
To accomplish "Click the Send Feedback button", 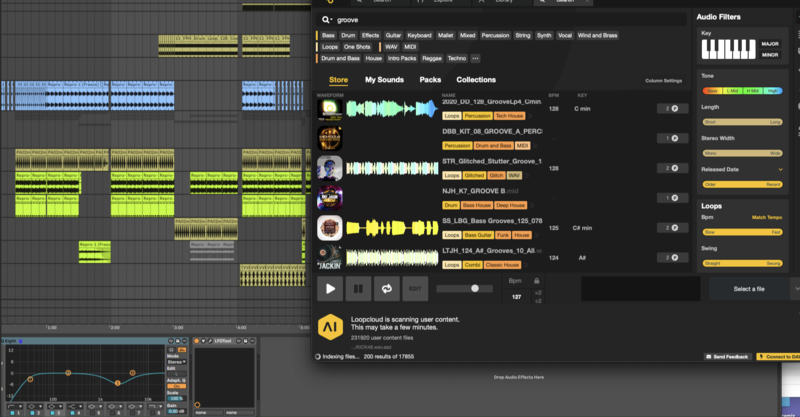I will [x=730, y=357].
